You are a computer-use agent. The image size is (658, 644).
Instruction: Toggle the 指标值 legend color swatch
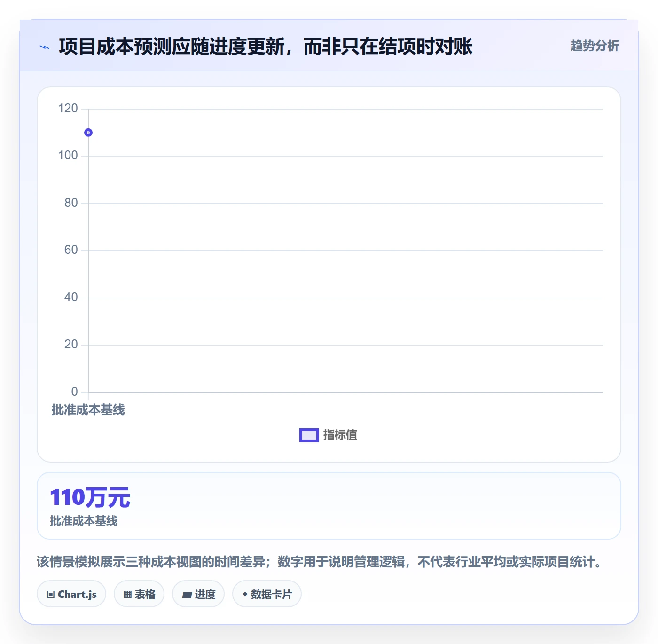coord(309,435)
